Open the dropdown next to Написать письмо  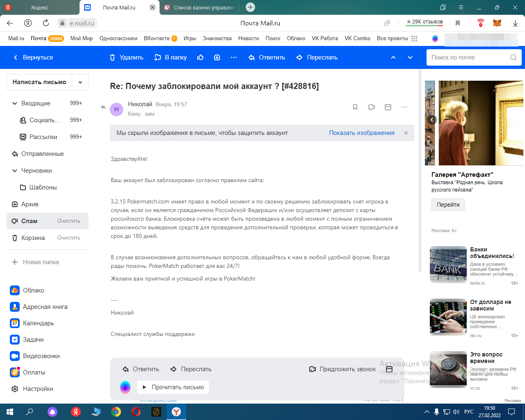coord(80,82)
